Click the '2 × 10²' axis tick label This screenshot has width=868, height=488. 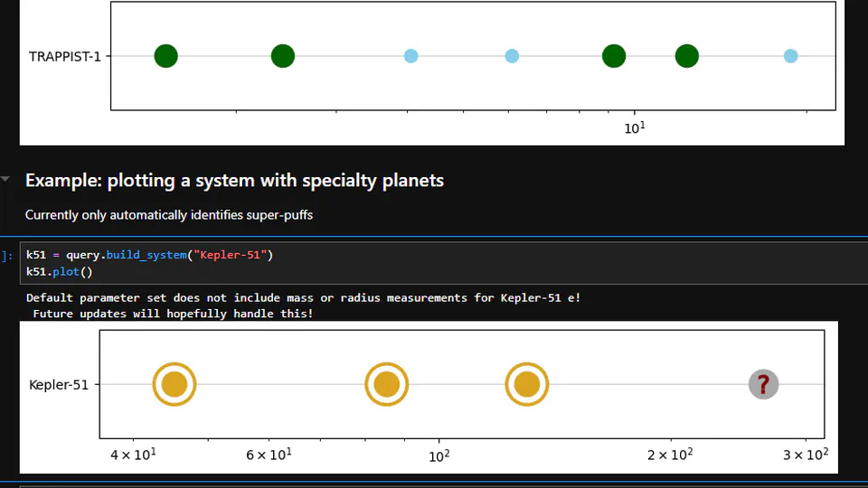click(x=670, y=455)
